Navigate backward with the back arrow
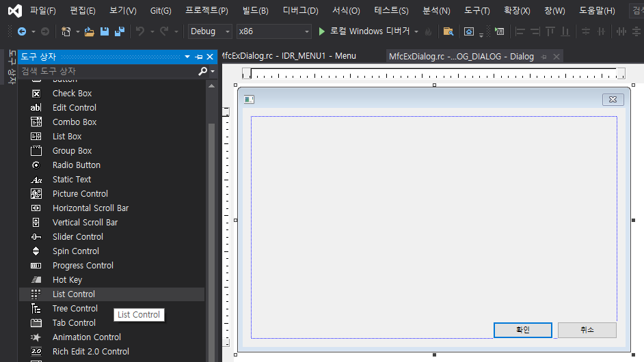The image size is (644, 362). coord(22,31)
